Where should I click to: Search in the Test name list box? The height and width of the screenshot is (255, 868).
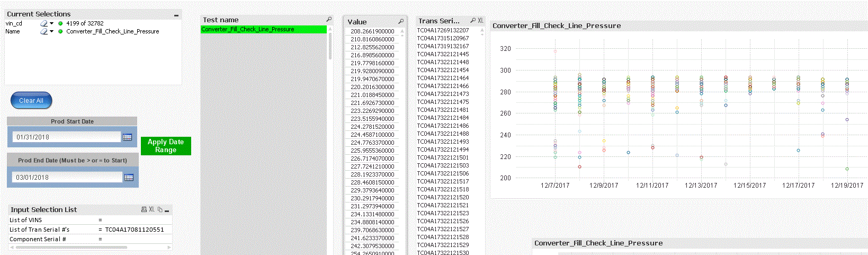[x=329, y=20]
